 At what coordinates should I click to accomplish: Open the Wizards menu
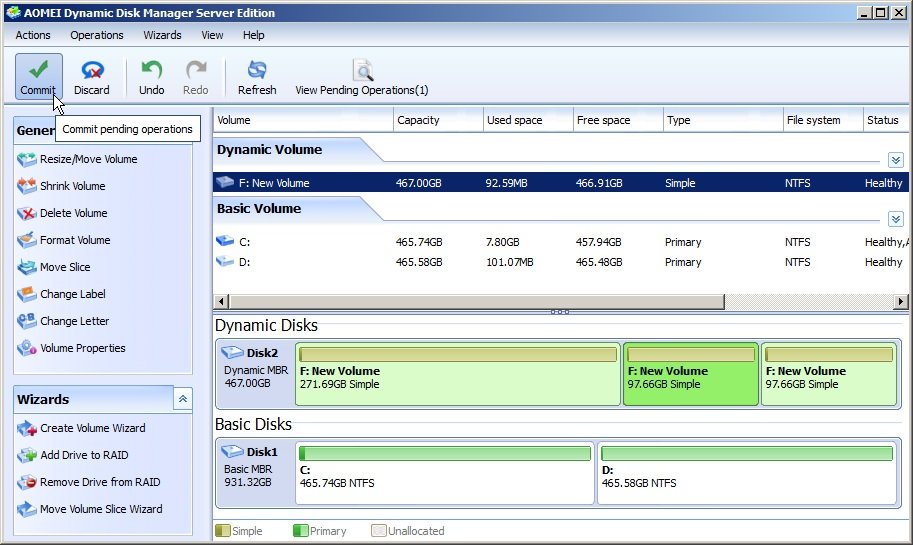(162, 35)
